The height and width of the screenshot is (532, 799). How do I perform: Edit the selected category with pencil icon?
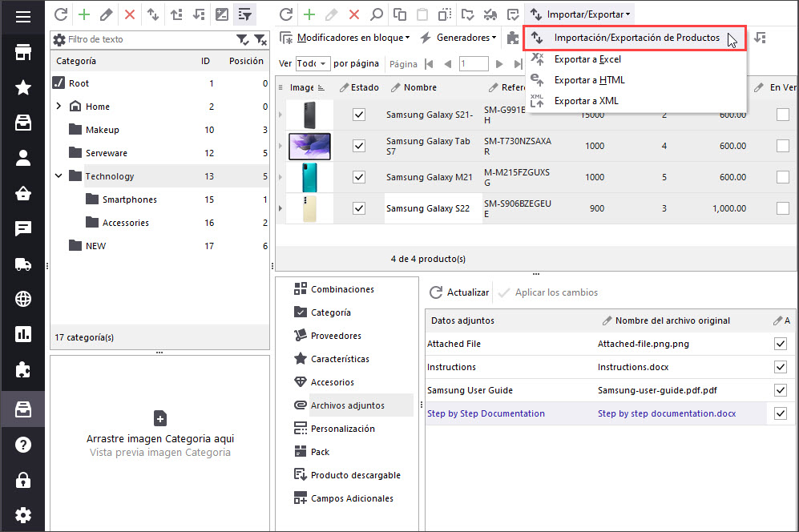[107, 14]
